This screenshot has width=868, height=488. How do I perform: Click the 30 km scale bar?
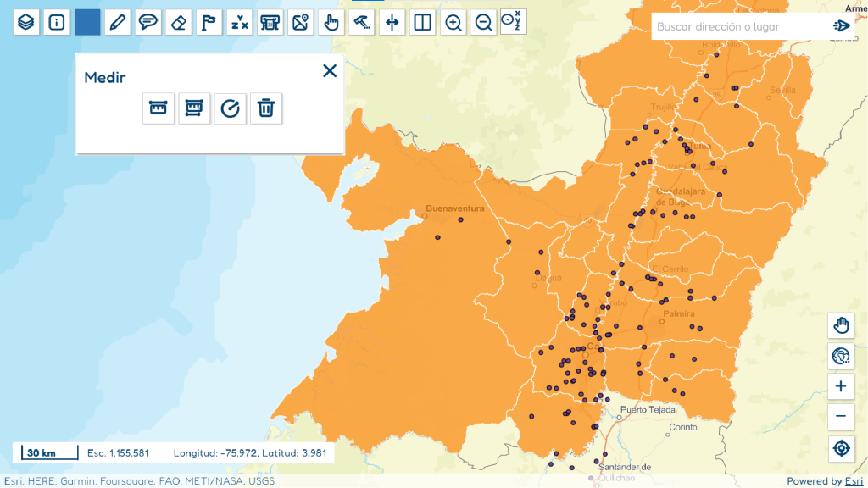[50, 452]
